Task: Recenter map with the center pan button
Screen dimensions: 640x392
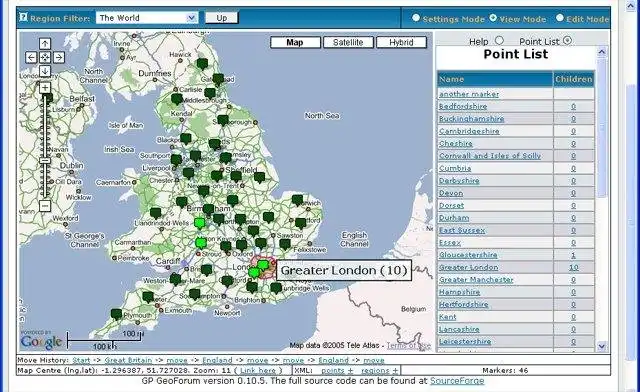Action: (x=45, y=57)
